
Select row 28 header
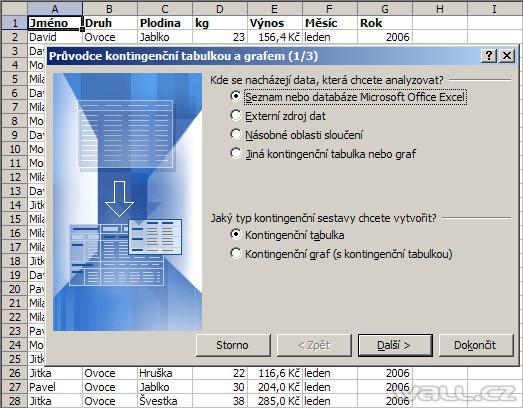pos(14,401)
